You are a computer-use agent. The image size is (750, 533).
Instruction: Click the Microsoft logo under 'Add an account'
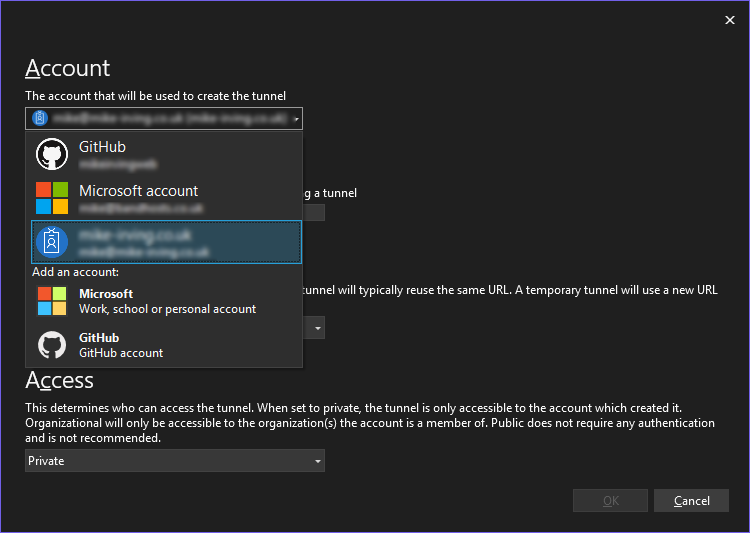point(52,301)
